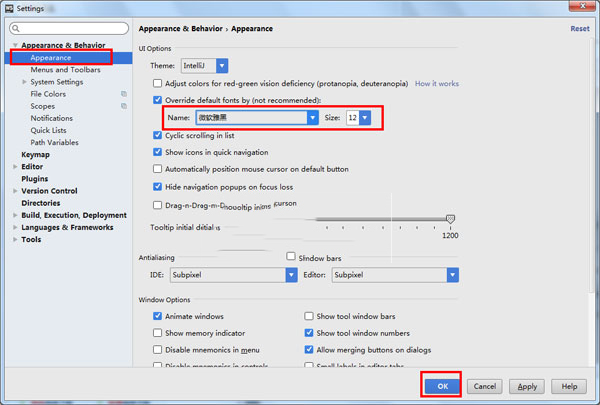Toggle Allow merging buttons on dialogs
The width and height of the screenshot is (600, 405).
(309, 349)
